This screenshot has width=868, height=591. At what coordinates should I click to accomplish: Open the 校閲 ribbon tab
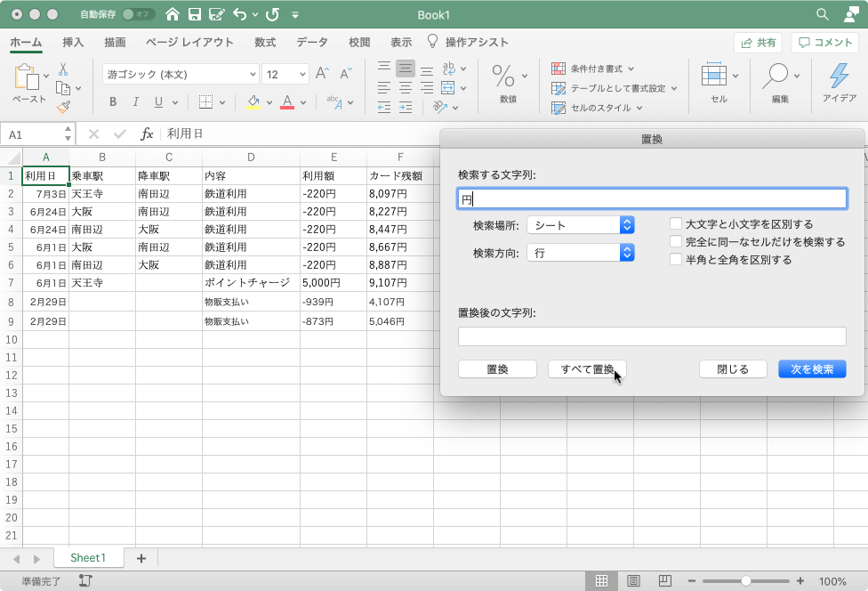(359, 42)
